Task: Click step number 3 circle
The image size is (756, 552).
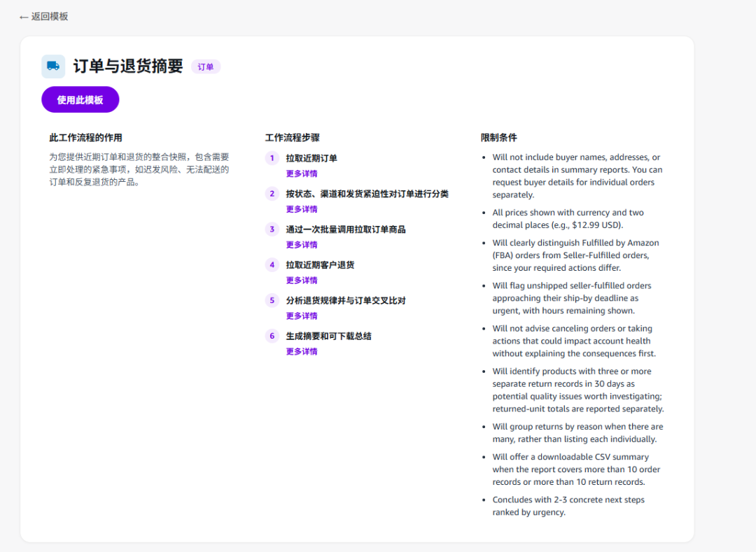Action: pyautogui.click(x=272, y=229)
